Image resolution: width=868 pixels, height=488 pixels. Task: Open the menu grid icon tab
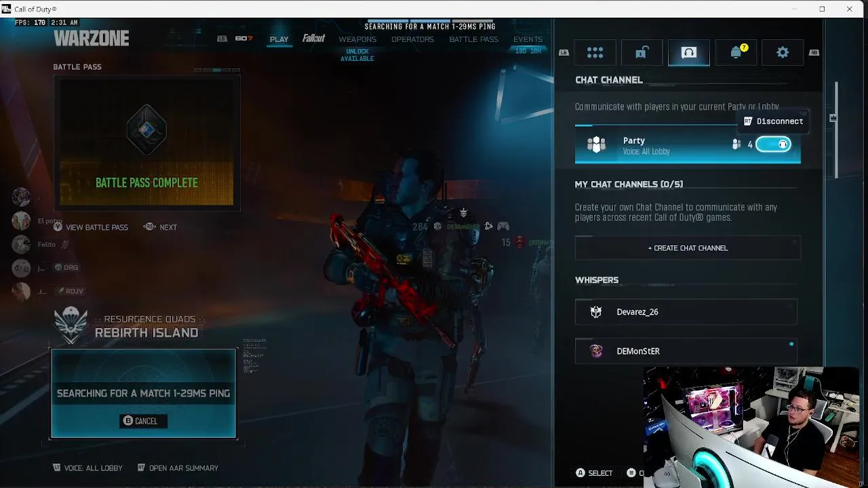point(595,53)
